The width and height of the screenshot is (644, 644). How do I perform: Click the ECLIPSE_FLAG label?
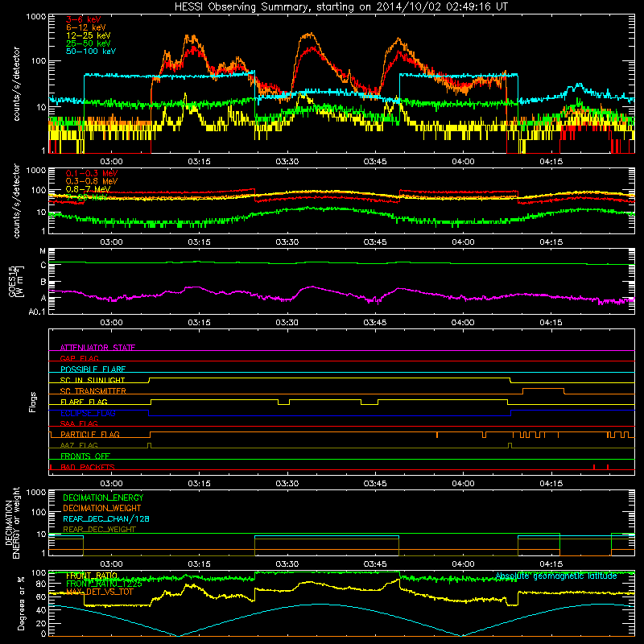point(88,413)
